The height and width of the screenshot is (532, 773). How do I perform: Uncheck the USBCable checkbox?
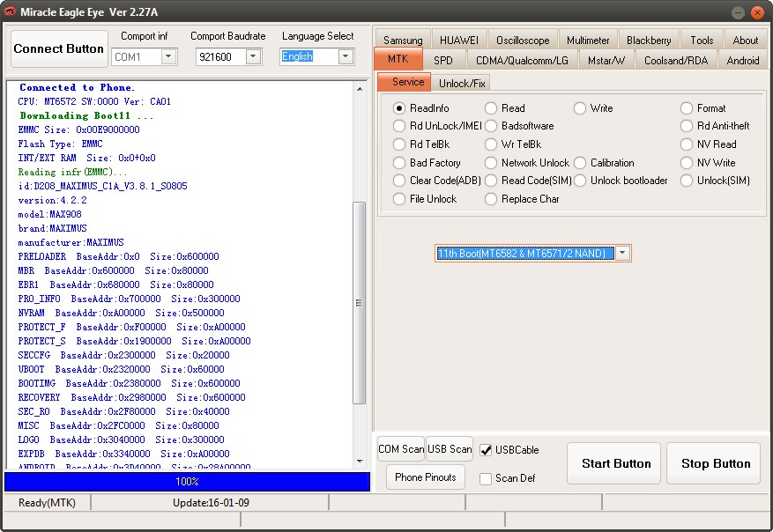[x=486, y=450]
